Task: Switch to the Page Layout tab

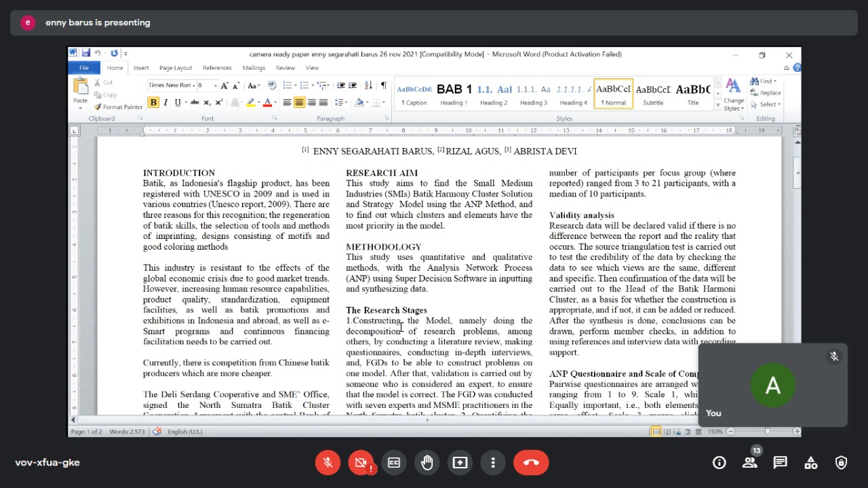Action: point(176,68)
